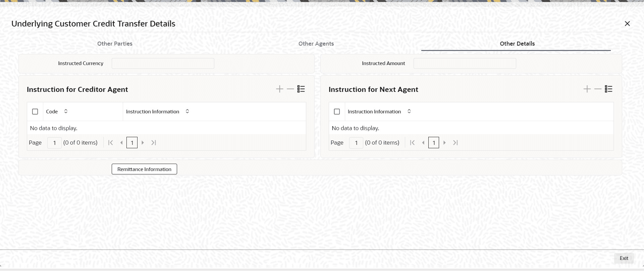Click the Exit button
The height and width of the screenshot is (271, 644).
(x=624, y=258)
